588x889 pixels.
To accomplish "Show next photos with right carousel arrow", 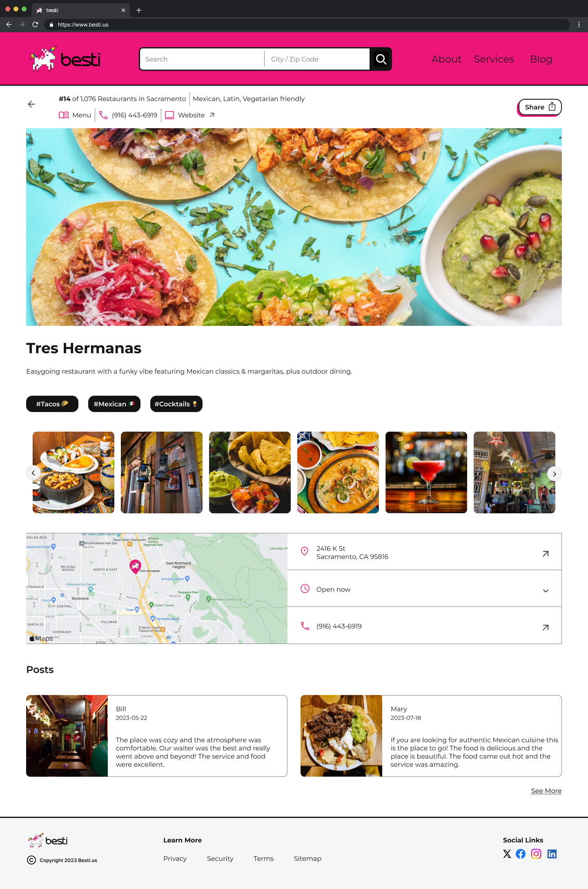I will pos(555,474).
